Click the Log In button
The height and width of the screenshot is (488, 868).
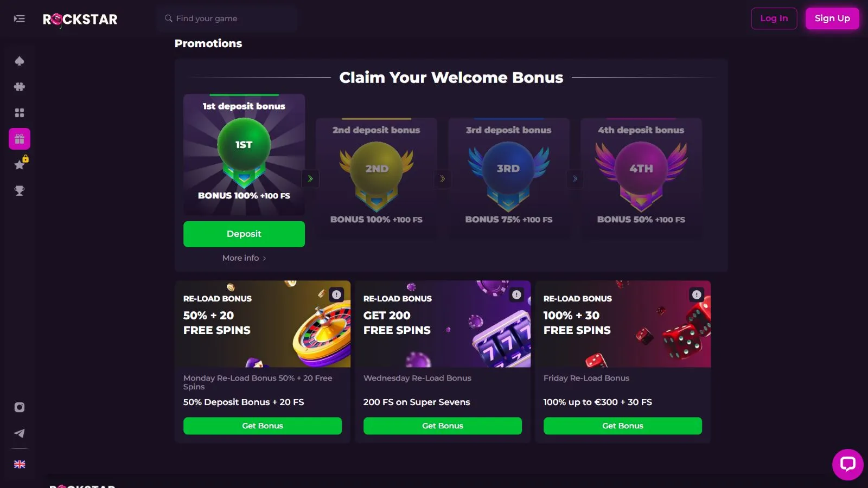pos(774,18)
